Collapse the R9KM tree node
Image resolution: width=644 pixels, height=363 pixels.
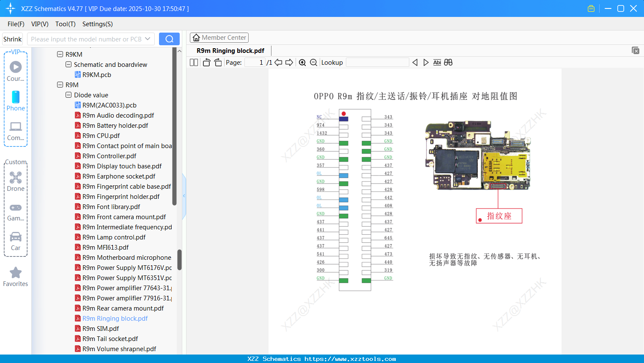click(60, 54)
